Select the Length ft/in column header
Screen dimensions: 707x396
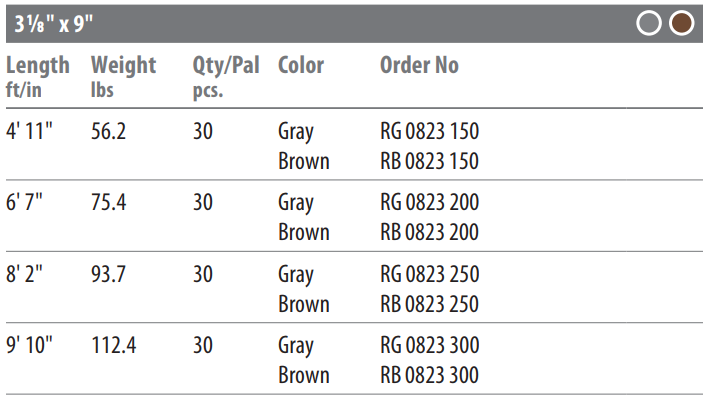pos(38,77)
